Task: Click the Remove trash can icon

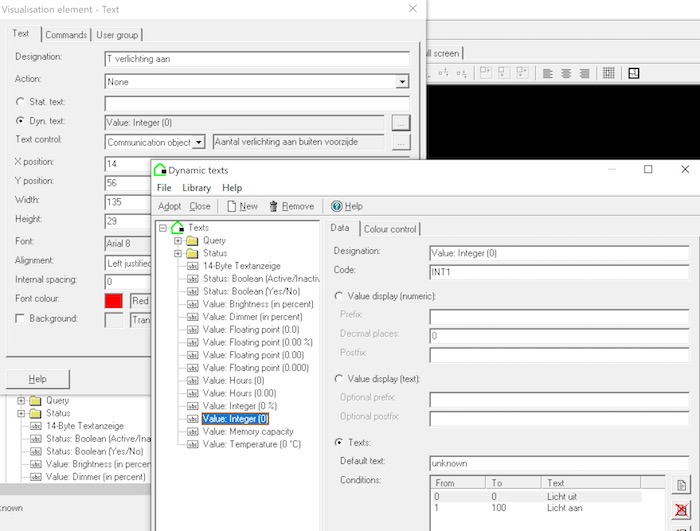Action: [273, 206]
